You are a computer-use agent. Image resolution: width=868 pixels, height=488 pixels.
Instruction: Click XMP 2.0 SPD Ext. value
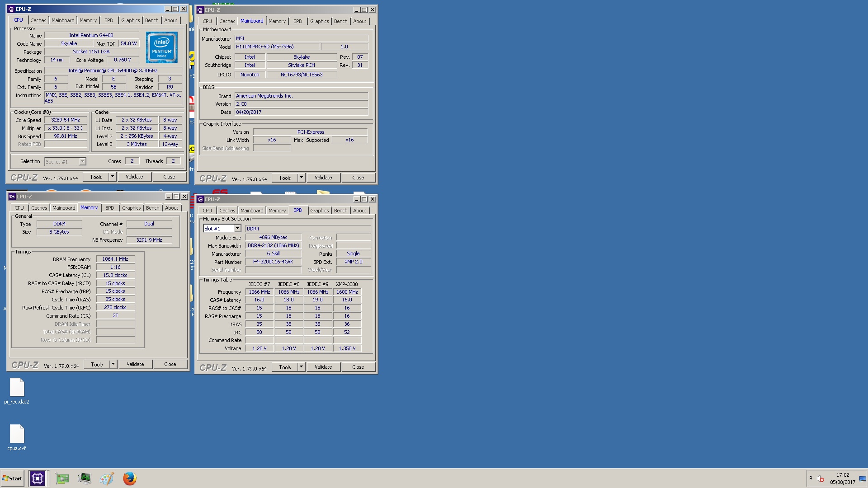pos(353,262)
